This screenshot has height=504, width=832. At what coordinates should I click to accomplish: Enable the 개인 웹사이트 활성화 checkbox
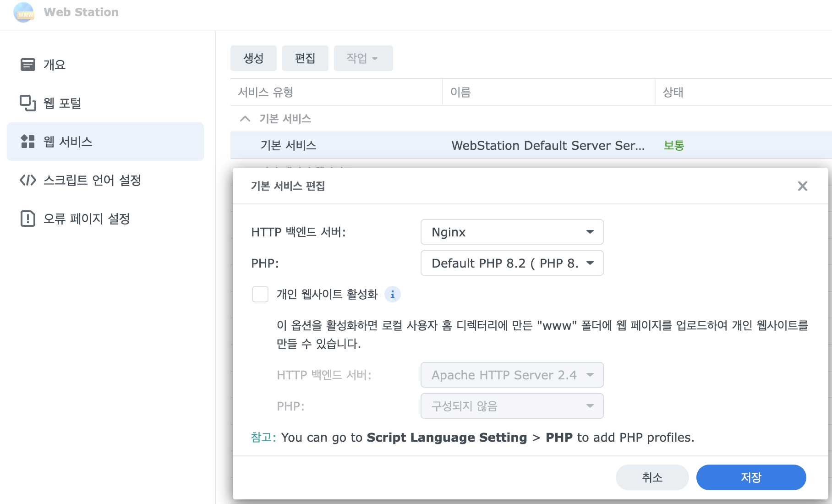pyautogui.click(x=260, y=294)
